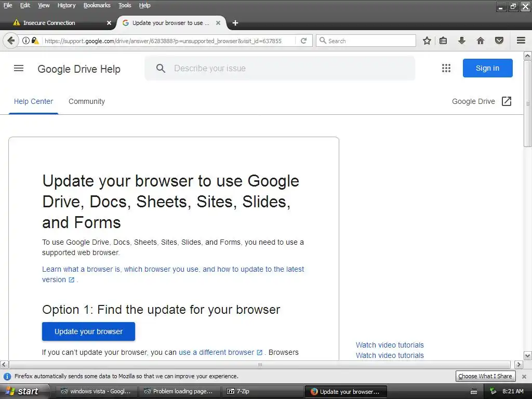Image resolution: width=532 pixels, height=399 pixels.
Task: Click the info icon in notification bar
Action: click(7, 376)
